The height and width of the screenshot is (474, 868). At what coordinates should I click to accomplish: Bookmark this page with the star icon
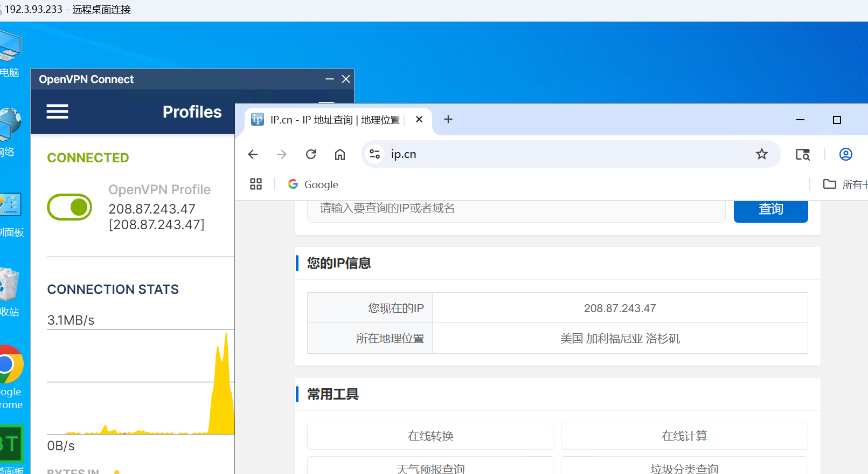coord(761,154)
